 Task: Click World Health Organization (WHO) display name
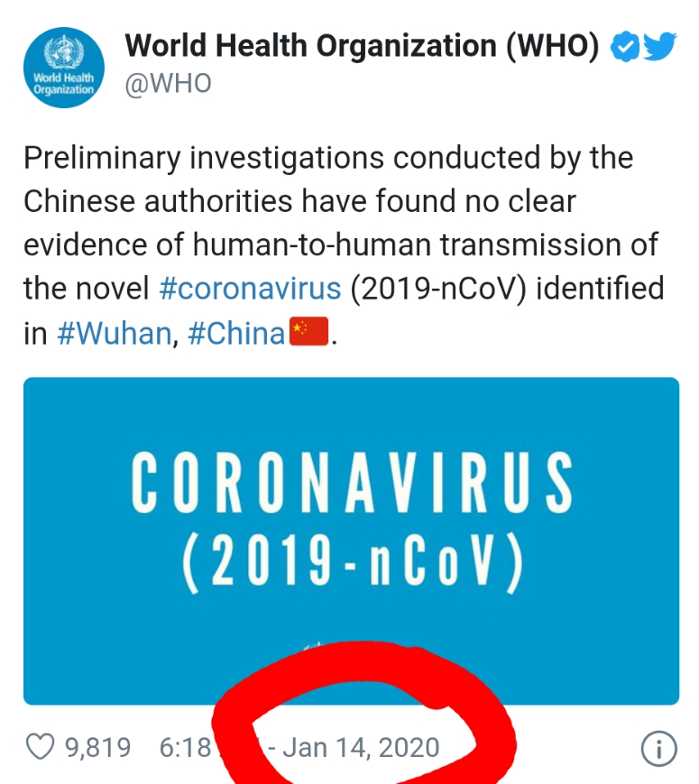(362, 46)
